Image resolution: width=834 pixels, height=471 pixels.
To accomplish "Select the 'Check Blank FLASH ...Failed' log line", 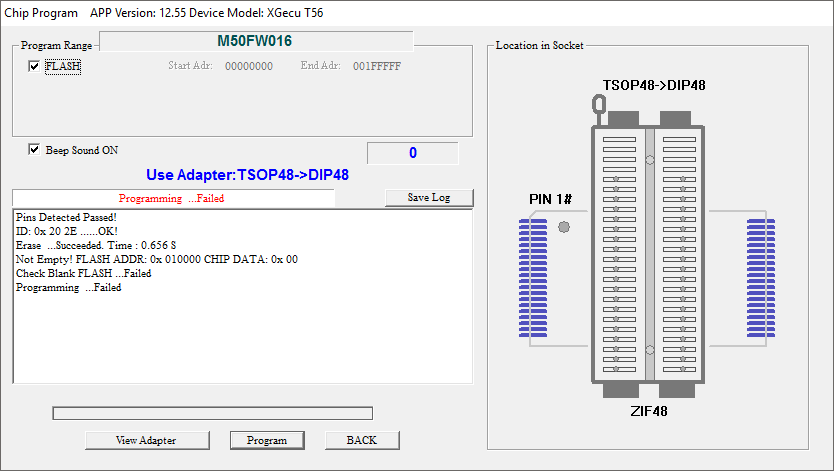I will pyautogui.click(x=84, y=273).
